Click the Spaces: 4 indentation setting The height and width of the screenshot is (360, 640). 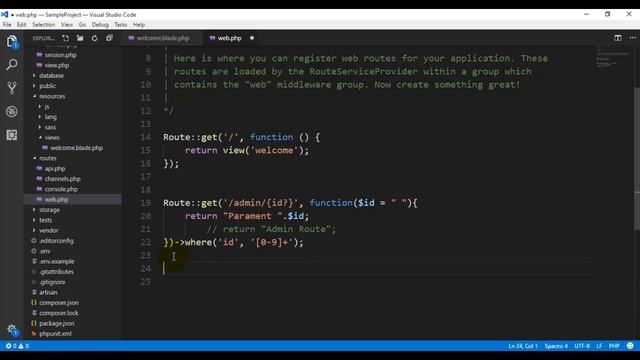[x=556, y=346]
